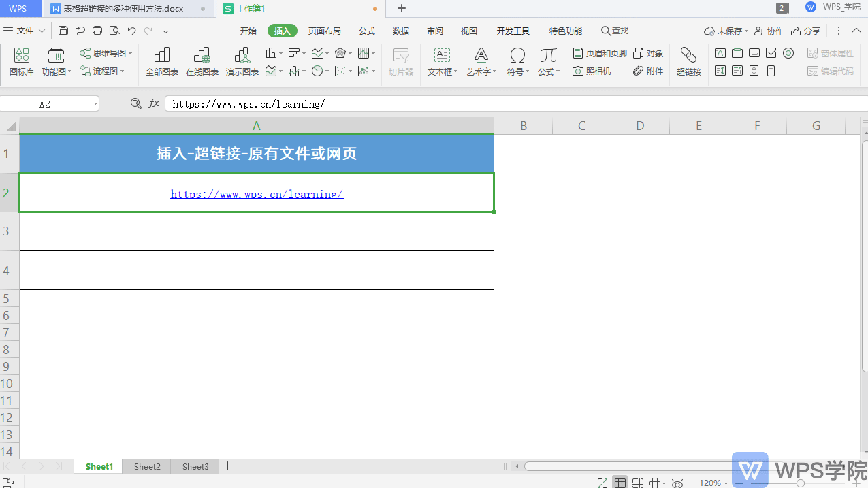Open the https://www.wps.cn/learning/ link in cell A2

(257, 194)
